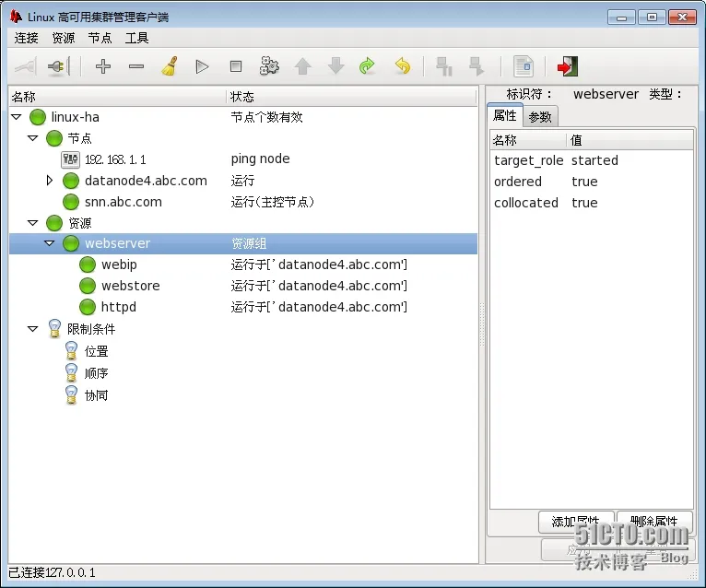
Task: Click the ping node status text
Action: [260, 159]
